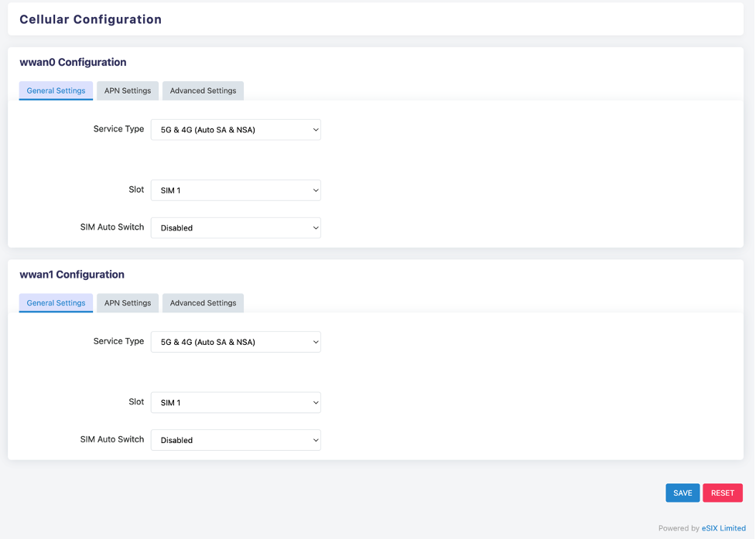Click the chevron on wwan0 Slot selector
The height and width of the screenshot is (539, 756).
(313, 189)
